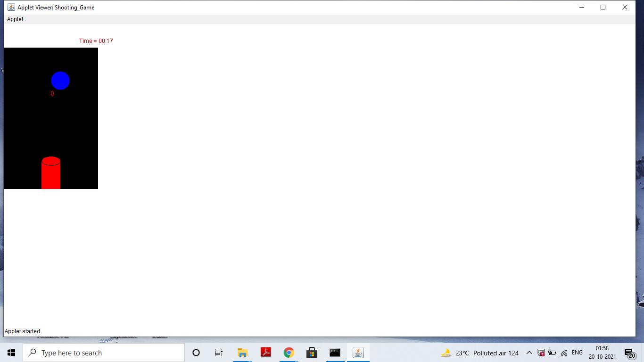
Task: Click the Wi-Fi network tray icon
Action: (564, 353)
